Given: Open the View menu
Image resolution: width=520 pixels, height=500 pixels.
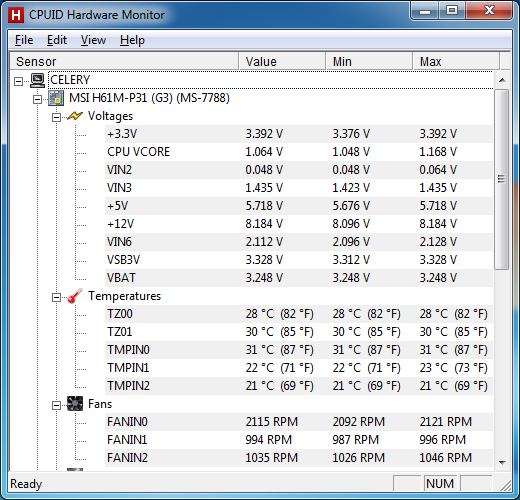Looking at the screenshot, I should pyautogui.click(x=93, y=40).
